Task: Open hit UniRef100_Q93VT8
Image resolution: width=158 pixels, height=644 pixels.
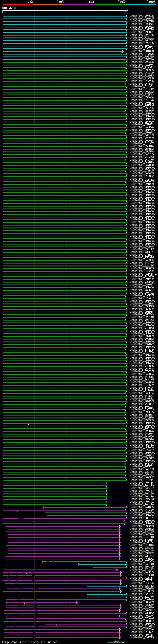Action: coord(142,21)
